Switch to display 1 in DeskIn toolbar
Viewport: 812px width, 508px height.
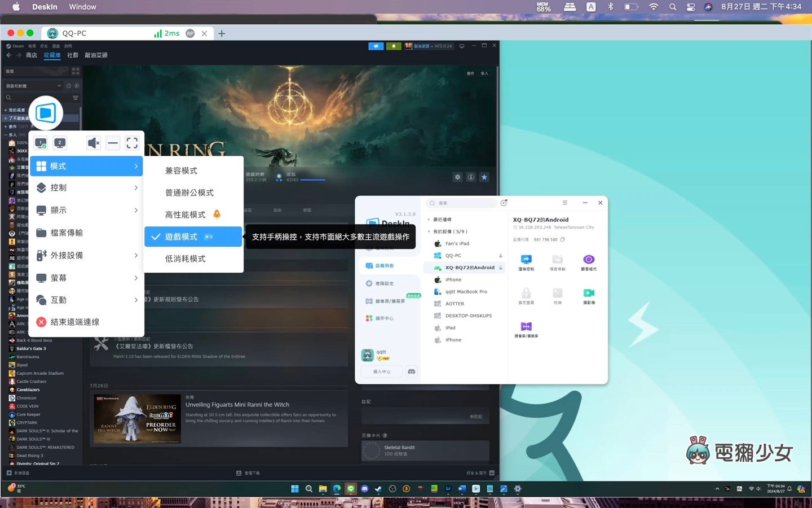[41, 143]
